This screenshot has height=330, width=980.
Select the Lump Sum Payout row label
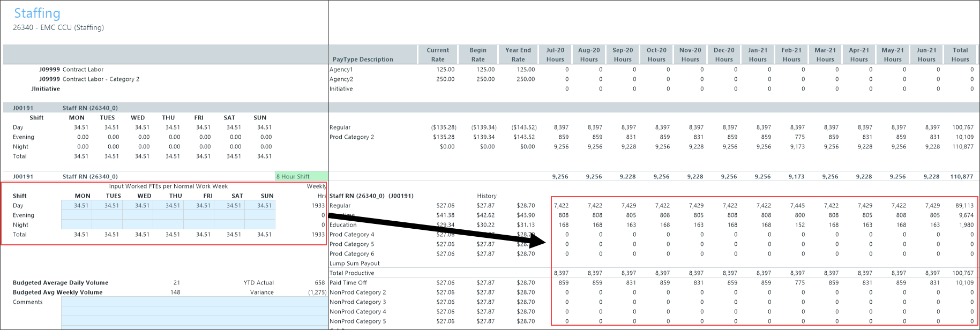click(x=354, y=264)
